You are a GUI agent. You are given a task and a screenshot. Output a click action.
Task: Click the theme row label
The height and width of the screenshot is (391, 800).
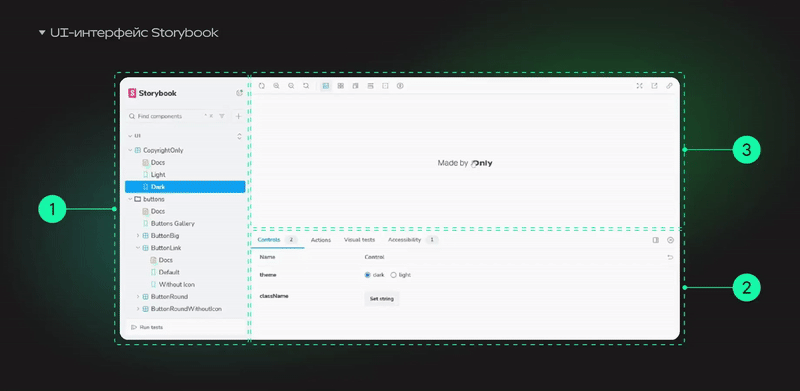coord(268,275)
